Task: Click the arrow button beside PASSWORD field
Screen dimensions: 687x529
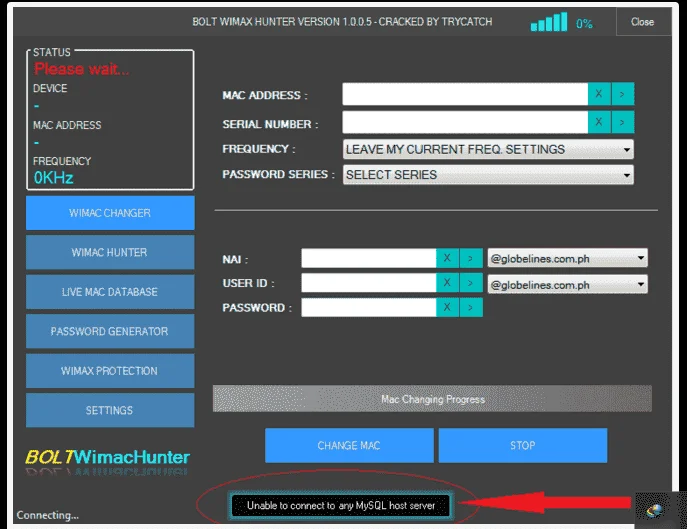Action: point(471,307)
